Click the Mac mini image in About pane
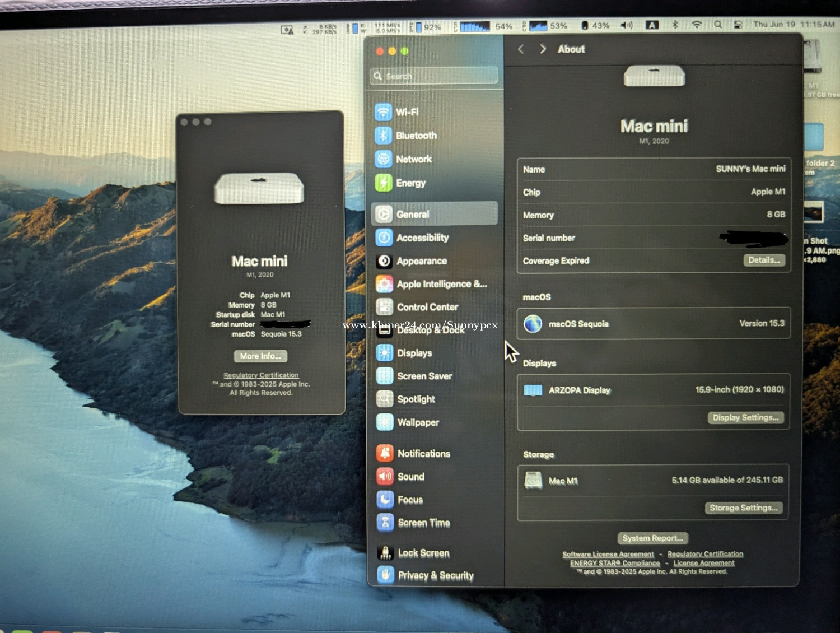This screenshot has height=633, width=840. coord(654,76)
